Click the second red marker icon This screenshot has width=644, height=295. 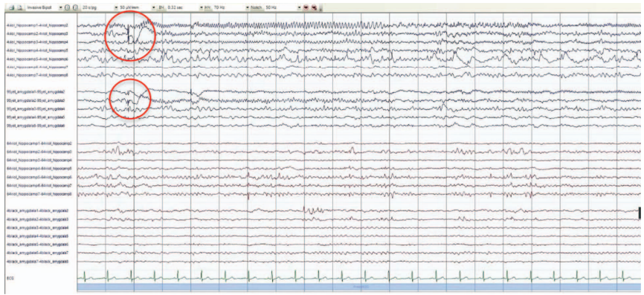(x=313, y=7)
